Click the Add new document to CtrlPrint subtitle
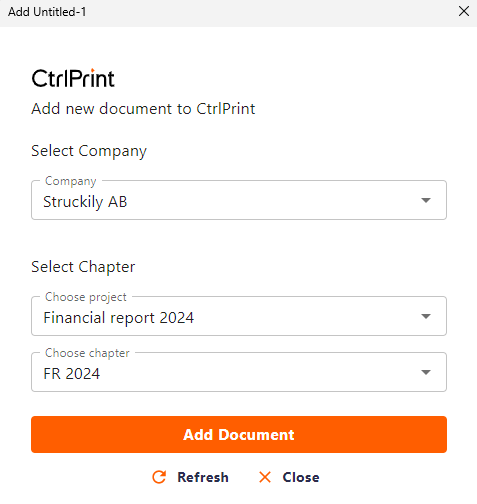477x504 pixels. 143,109
